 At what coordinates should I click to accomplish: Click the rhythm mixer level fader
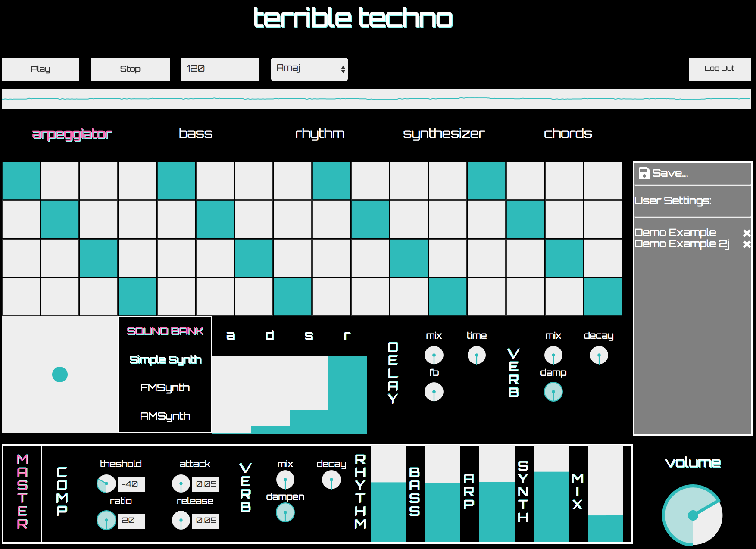point(388,494)
